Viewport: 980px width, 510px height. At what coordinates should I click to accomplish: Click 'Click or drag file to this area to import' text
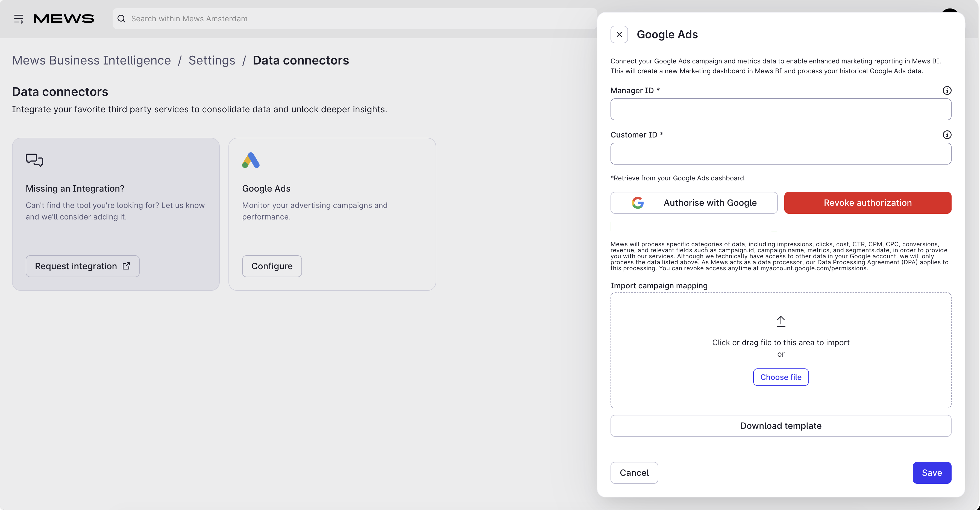781,342
